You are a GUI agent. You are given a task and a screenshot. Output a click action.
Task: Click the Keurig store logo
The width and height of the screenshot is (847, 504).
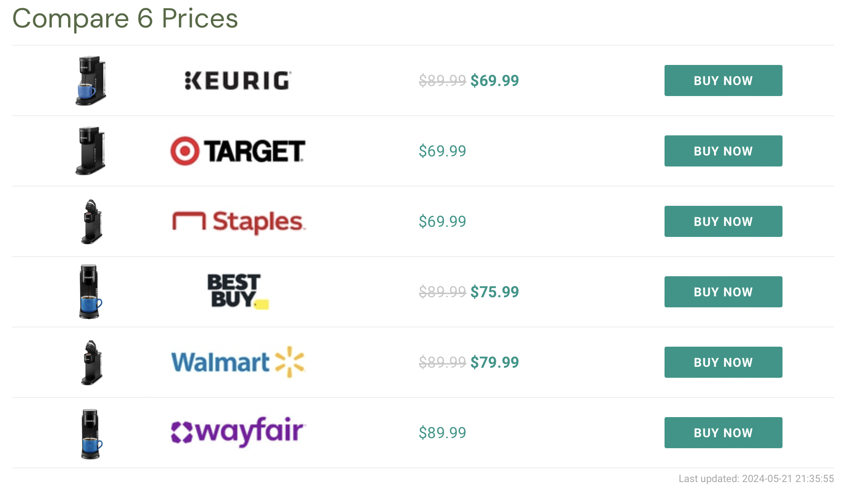pyautogui.click(x=238, y=80)
